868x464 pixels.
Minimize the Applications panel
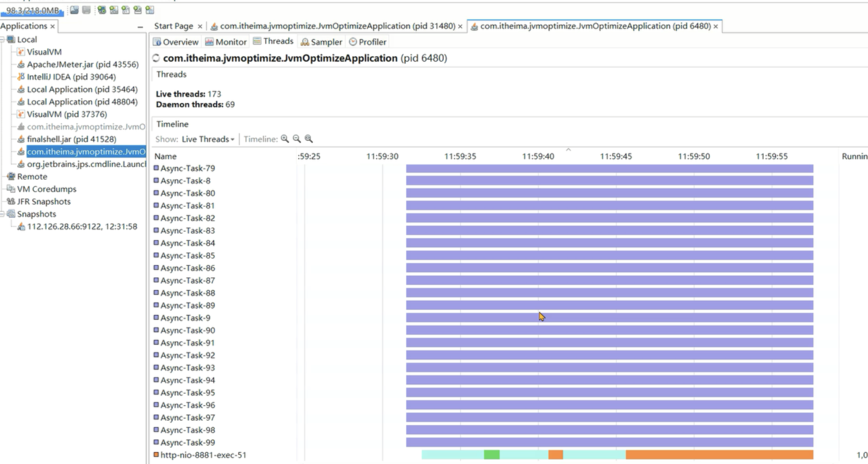[140, 27]
